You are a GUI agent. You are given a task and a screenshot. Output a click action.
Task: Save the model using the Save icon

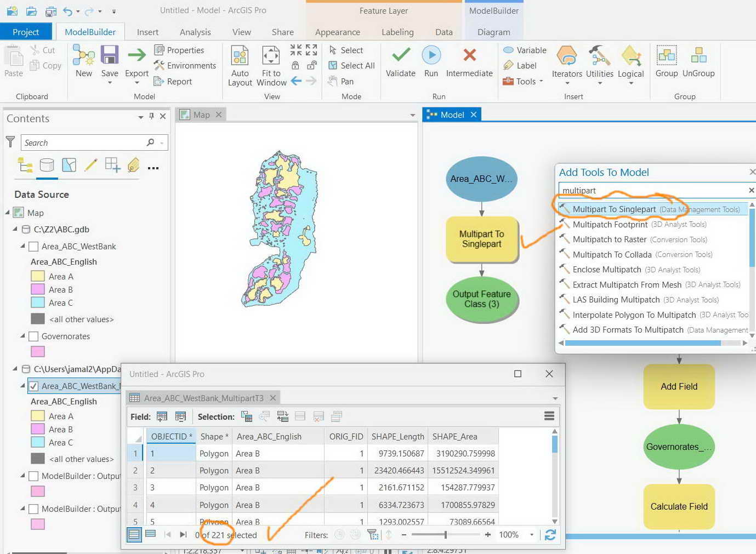click(x=110, y=56)
